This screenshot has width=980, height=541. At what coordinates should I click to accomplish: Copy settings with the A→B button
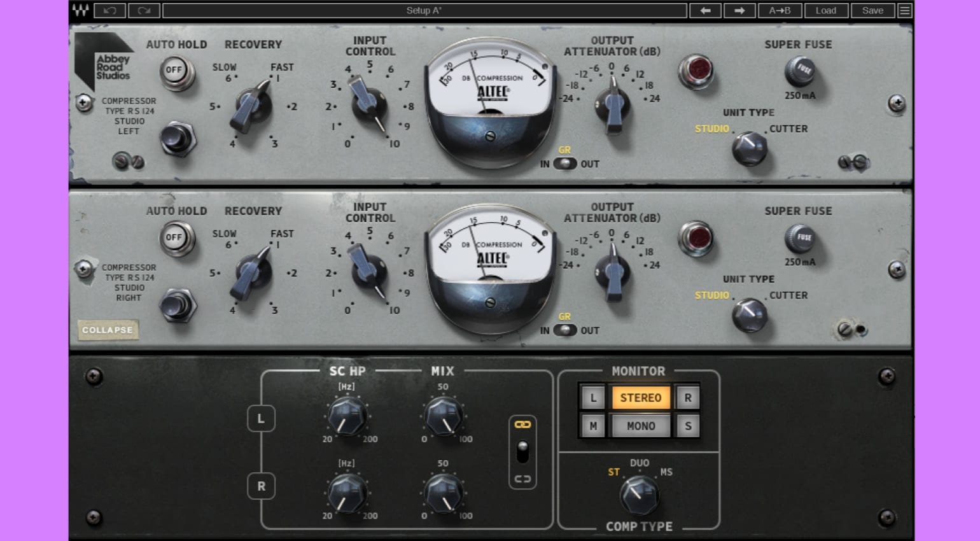coord(780,10)
